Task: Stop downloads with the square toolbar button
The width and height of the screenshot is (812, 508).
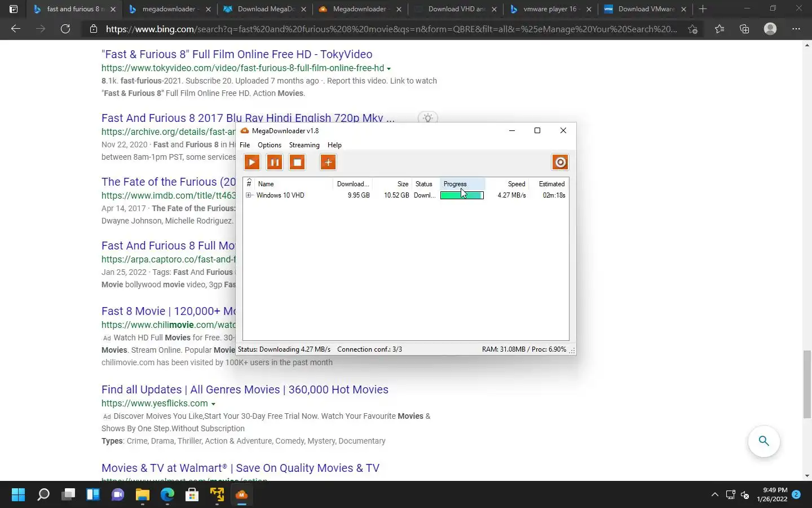Action: [297, 163]
